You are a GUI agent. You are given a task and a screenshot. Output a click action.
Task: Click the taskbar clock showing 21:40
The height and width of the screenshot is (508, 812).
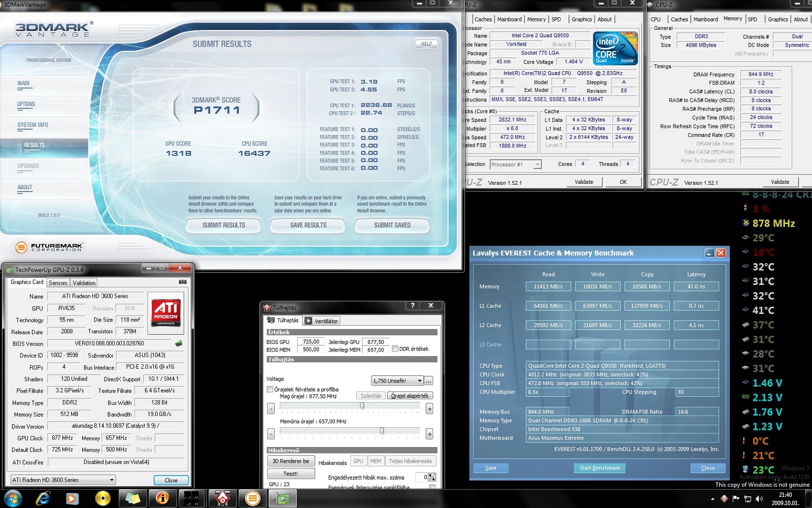(x=785, y=499)
